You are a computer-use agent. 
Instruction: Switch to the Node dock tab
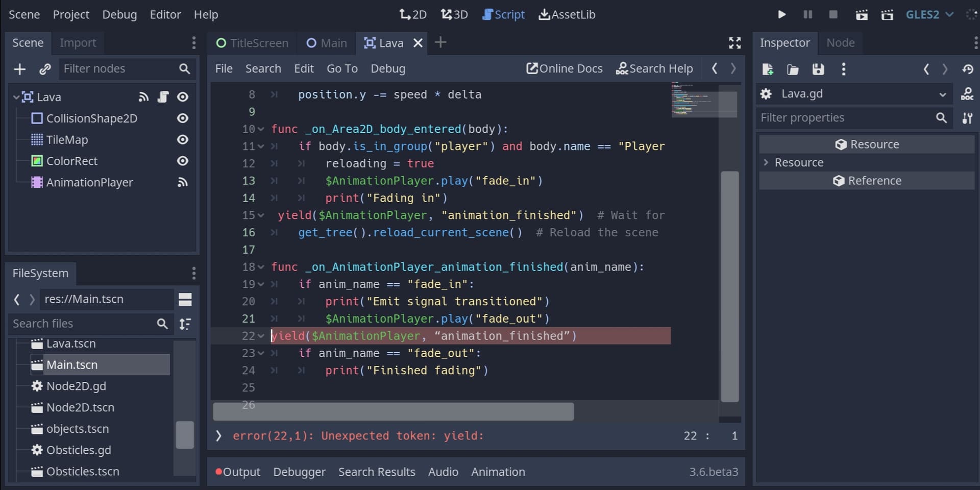[x=840, y=43]
